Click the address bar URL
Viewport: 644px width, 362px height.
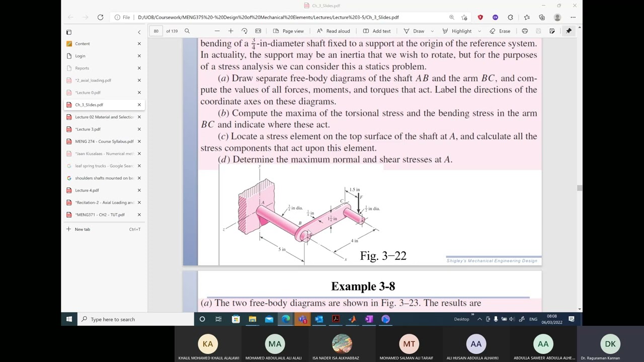tap(268, 17)
